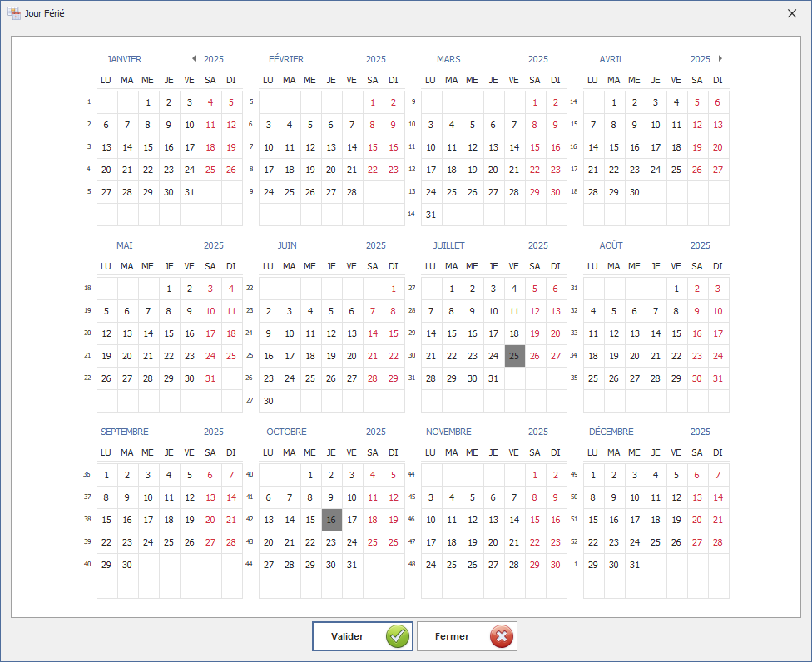This screenshot has height=662, width=812.
Task: Click the next year arrow beside Avril
Action: [720, 59]
